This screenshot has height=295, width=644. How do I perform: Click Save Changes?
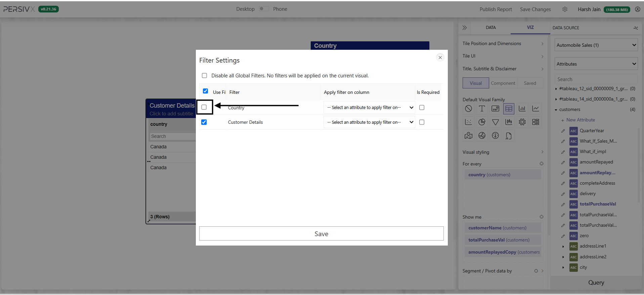(x=535, y=9)
